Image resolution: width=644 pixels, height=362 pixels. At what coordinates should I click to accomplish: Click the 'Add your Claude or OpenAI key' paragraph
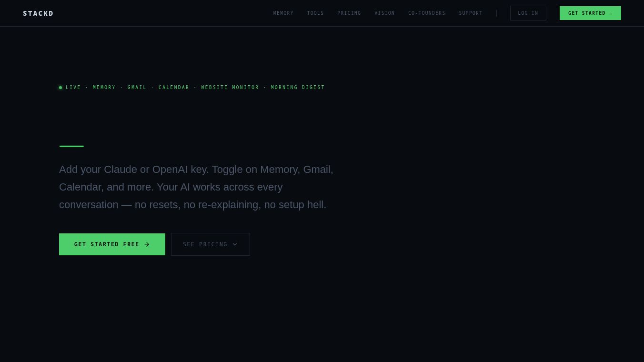(x=196, y=187)
